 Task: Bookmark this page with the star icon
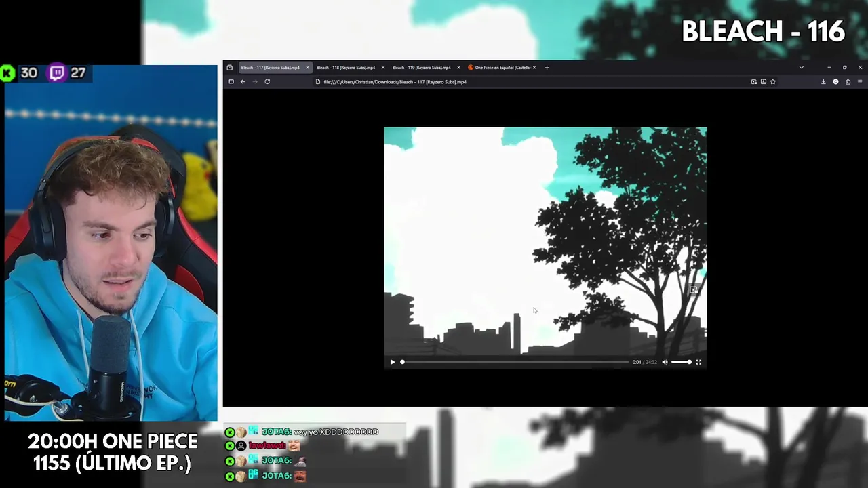(x=772, y=82)
